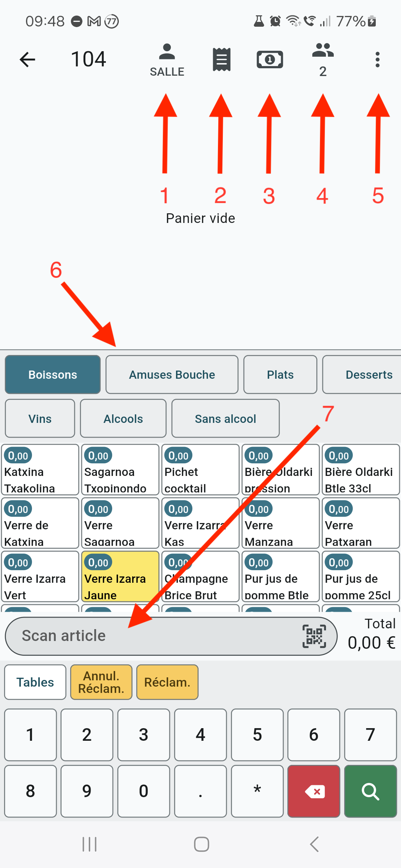Tap the Tables button
The height and width of the screenshot is (868, 401).
[35, 682]
